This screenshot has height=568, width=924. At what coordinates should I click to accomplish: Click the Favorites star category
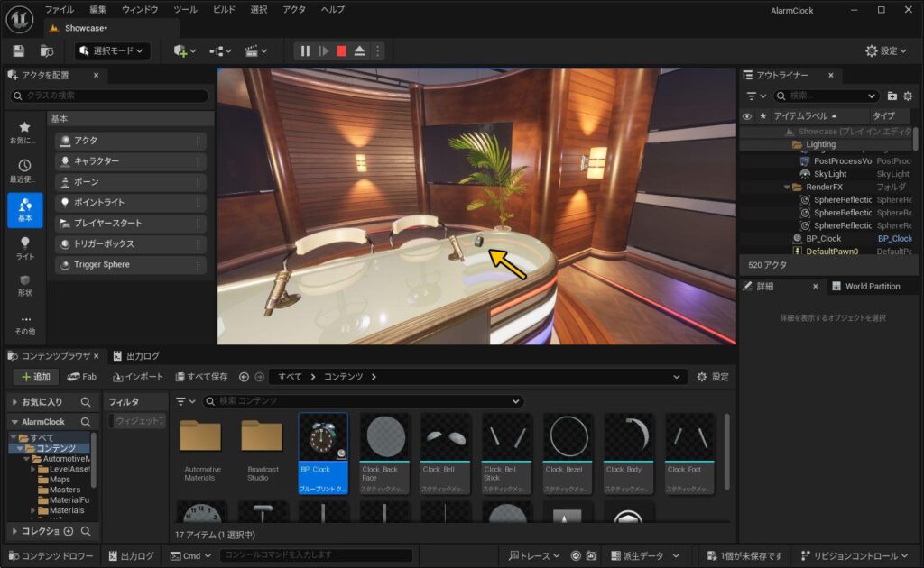[x=25, y=133]
